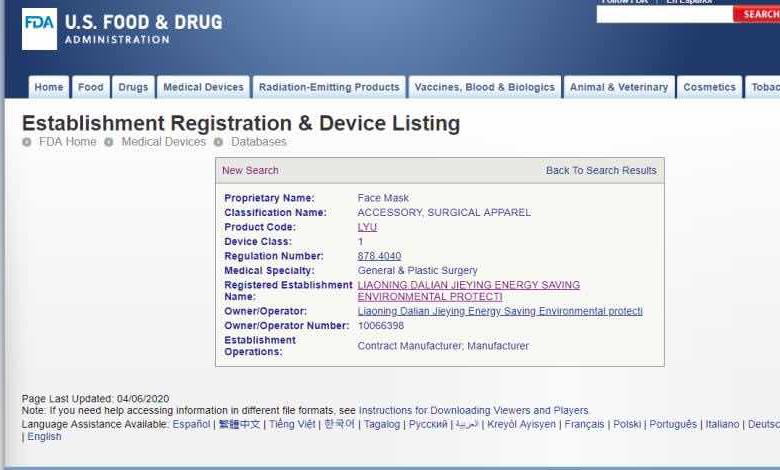Screen dimensions: 780x470
Task: Follow the Medical Devices breadcrumb link
Action: point(164,142)
